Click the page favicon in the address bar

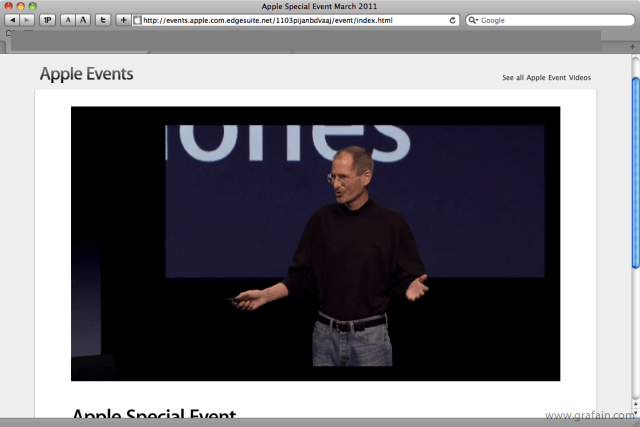tap(138, 20)
